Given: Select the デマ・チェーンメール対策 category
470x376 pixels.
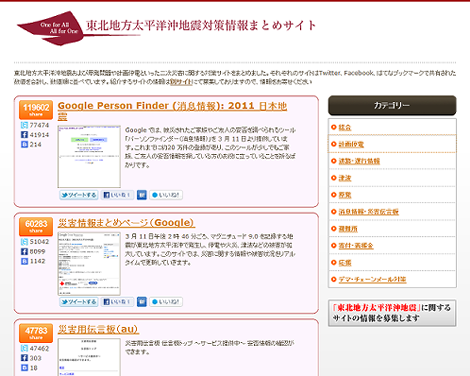Looking at the screenshot, I should [372, 279].
